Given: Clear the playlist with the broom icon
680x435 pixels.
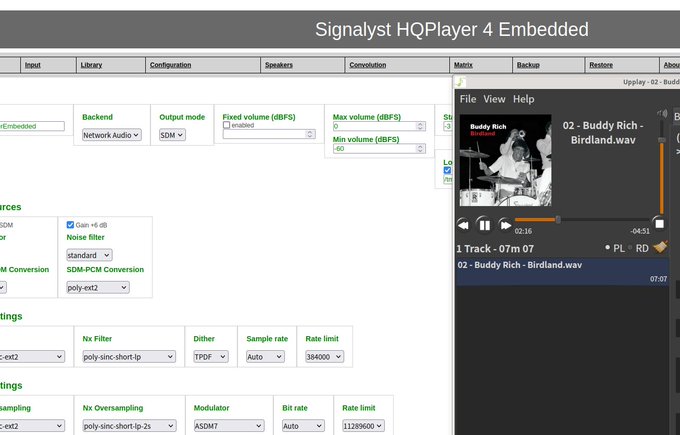Looking at the screenshot, I should tap(660, 247).
